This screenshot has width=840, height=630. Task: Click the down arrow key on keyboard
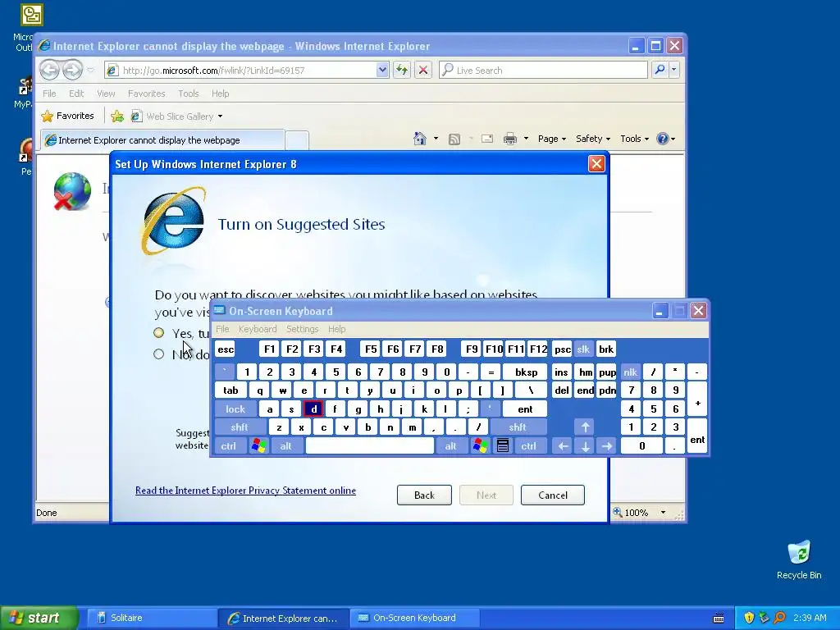pyautogui.click(x=585, y=445)
